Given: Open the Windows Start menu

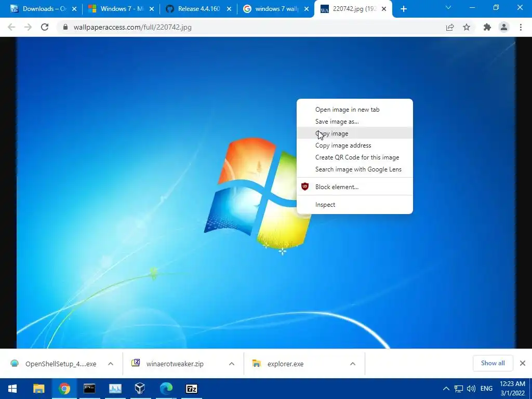Looking at the screenshot, I should click(x=12, y=389).
